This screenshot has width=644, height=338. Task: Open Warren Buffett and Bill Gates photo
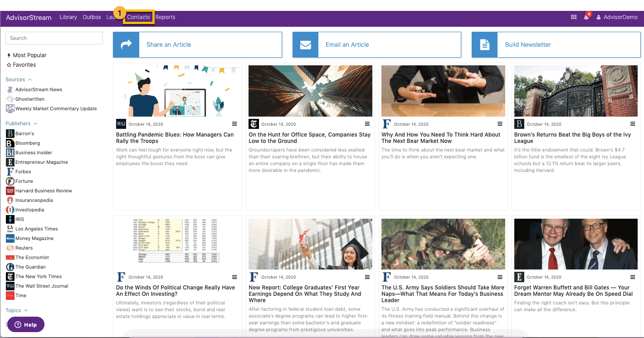576,244
